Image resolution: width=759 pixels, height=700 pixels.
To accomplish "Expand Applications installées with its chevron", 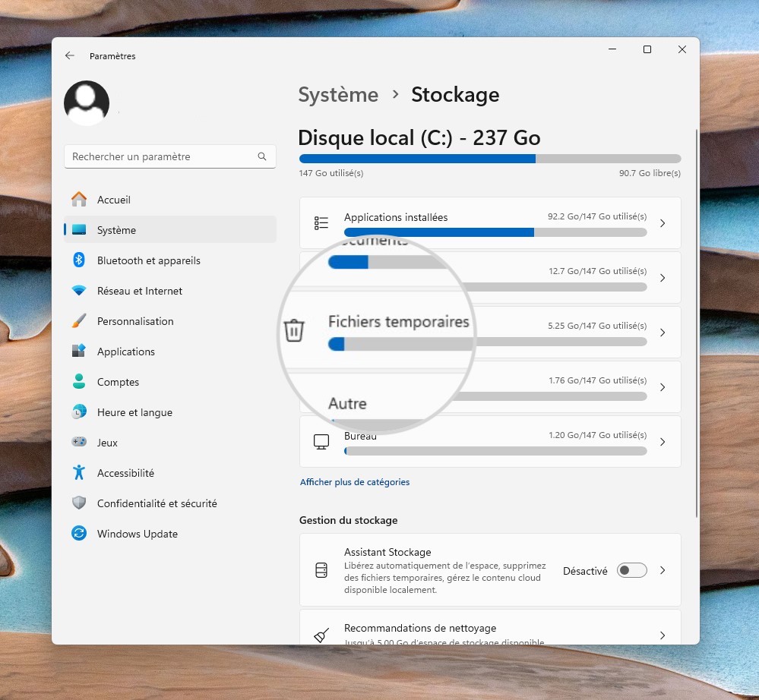I will pos(663,223).
